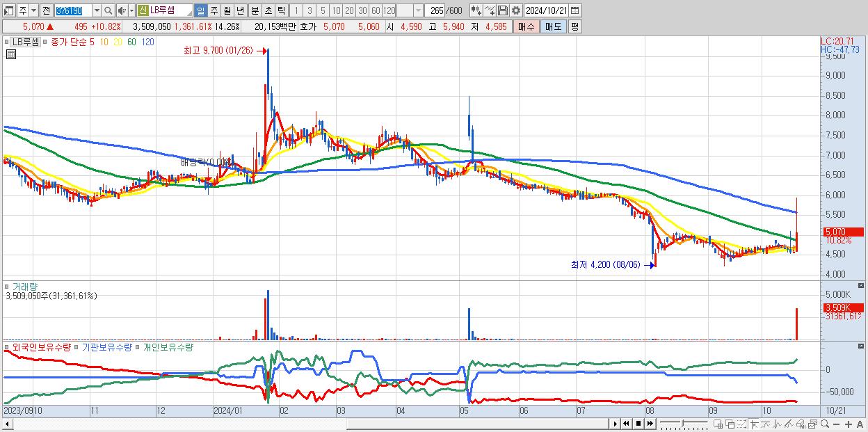Screen dimensions: 868x432
Task: Edit the candle count field 265
Action: pyautogui.click(x=436, y=10)
